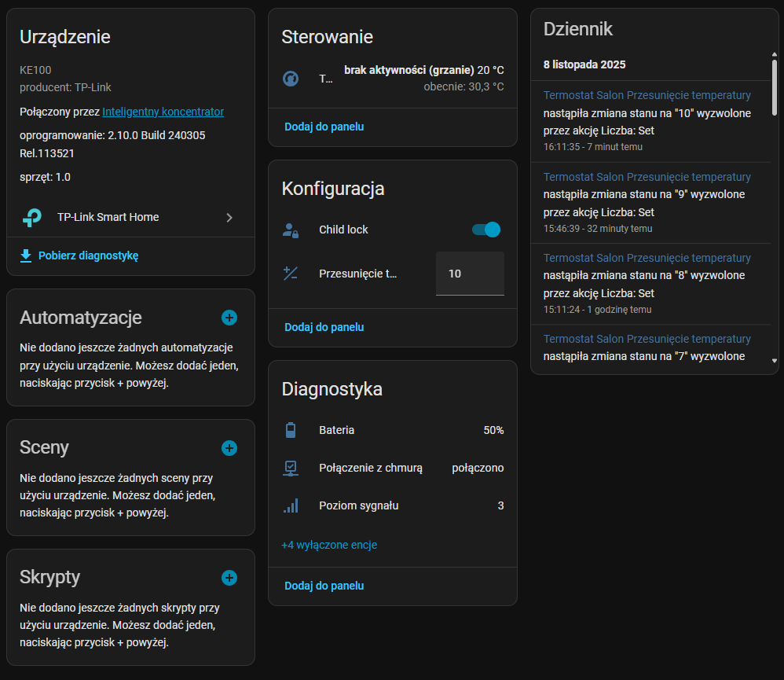Open TP-Link Smart Home integration chevron
The height and width of the screenshot is (680, 784).
click(x=229, y=218)
